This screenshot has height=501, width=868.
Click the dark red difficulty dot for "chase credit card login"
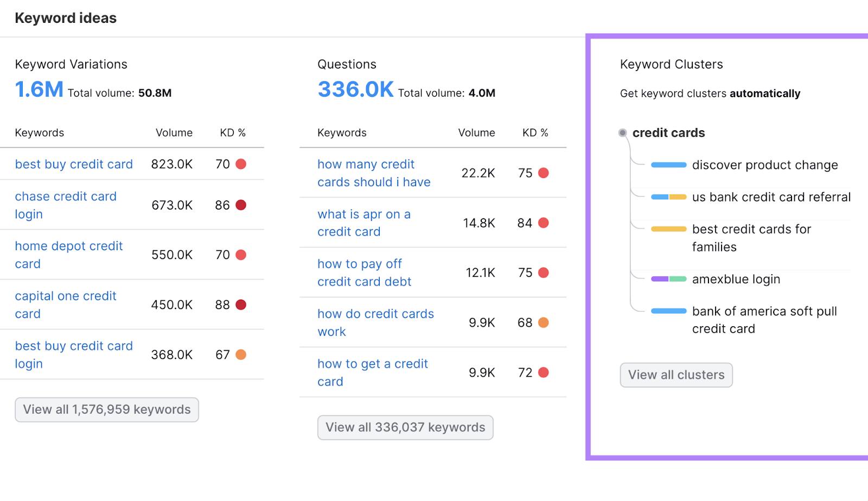click(x=242, y=205)
